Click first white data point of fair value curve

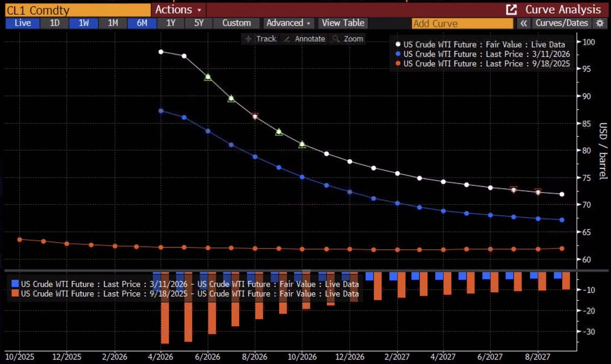tap(161, 52)
